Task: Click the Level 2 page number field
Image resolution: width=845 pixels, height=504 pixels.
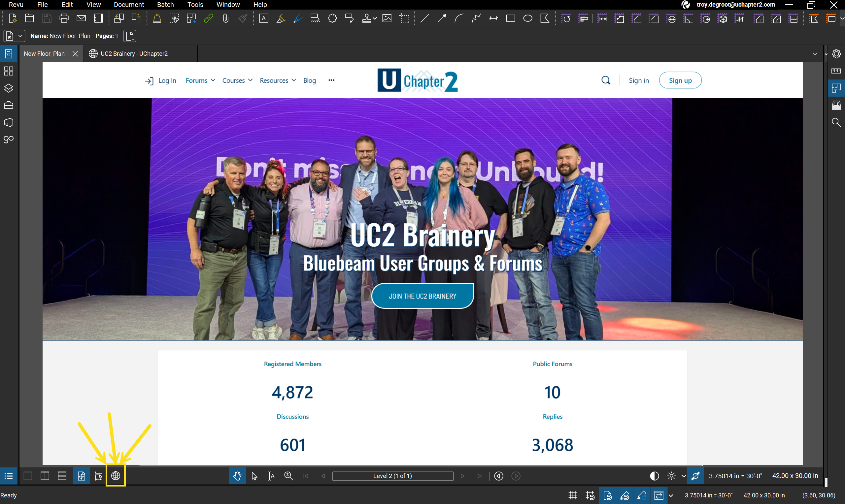Action: pos(392,476)
